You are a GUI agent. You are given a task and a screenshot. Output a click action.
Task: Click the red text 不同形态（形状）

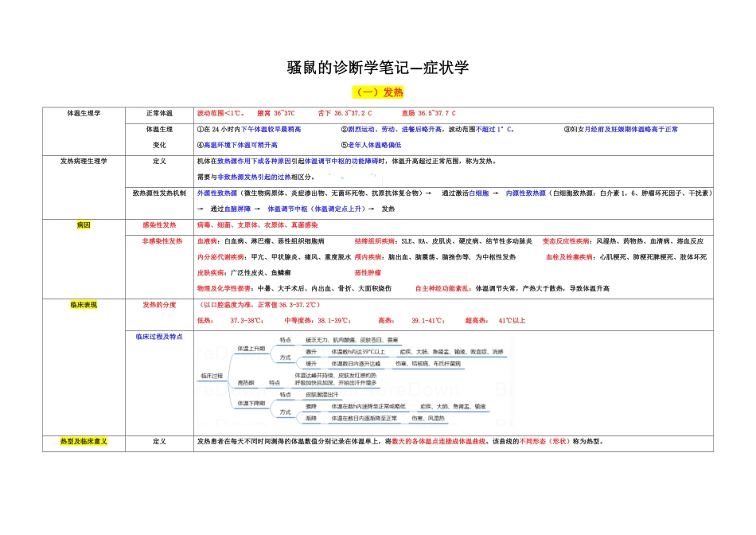pyautogui.click(x=544, y=441)
